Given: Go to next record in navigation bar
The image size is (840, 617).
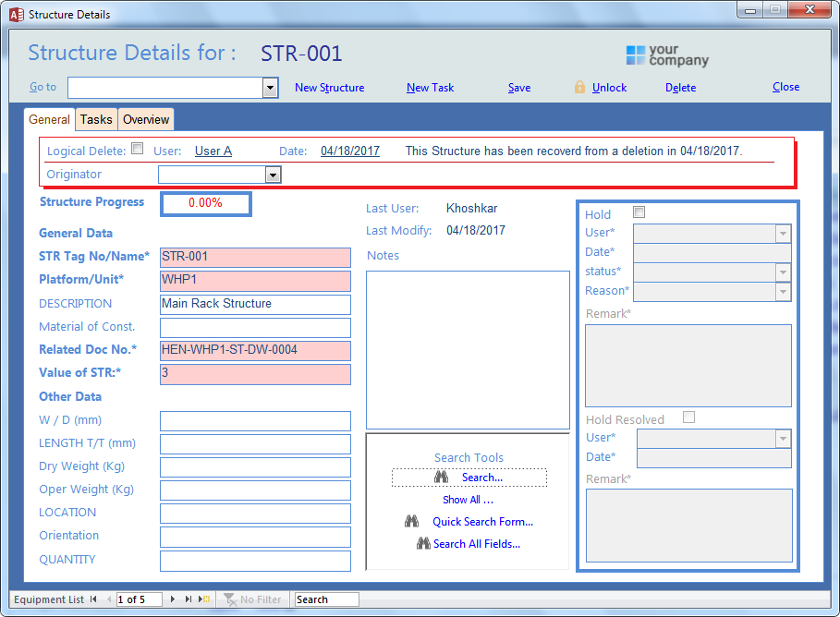Looking at the screenshot, I should (x=173, y=599).
